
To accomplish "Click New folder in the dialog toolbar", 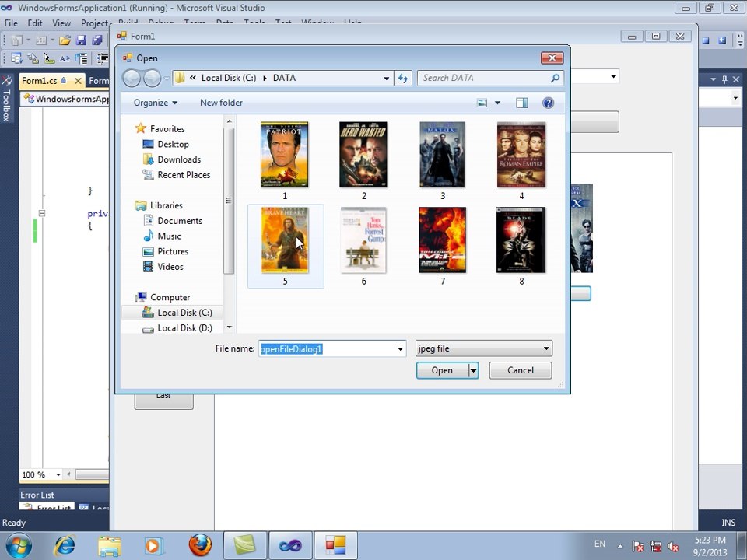I will click(221, 103).
